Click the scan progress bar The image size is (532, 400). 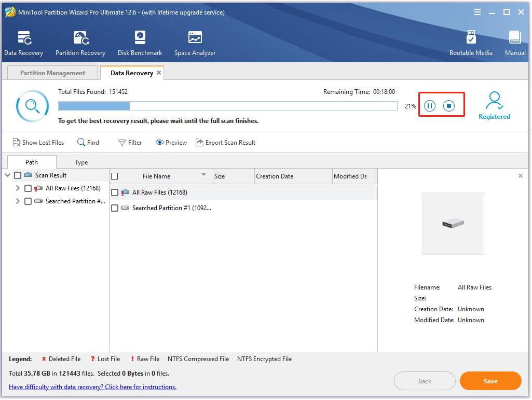[x=228, y=106]
